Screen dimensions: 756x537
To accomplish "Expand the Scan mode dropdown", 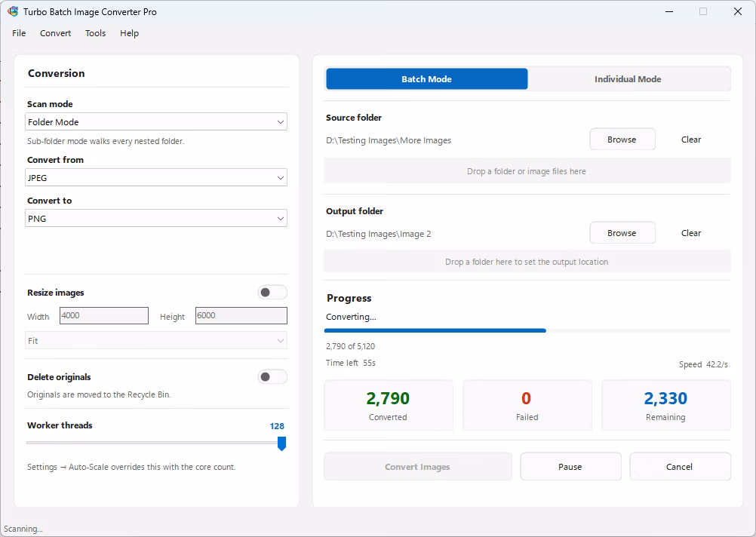I will 155,122.
